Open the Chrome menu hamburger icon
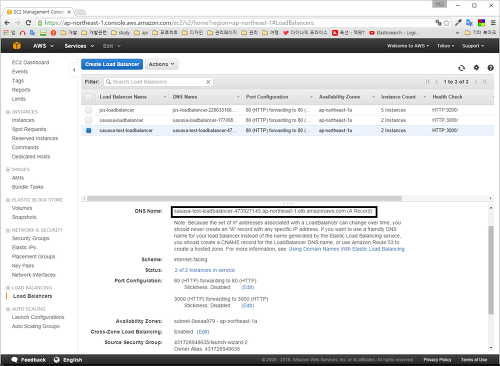 pos(493,23)
